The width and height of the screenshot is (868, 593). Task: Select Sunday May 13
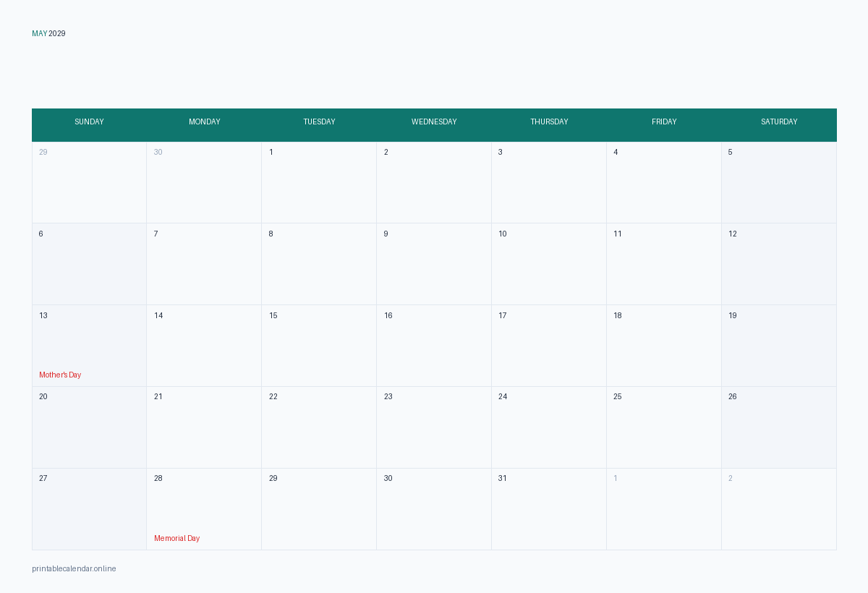[89, 346]
